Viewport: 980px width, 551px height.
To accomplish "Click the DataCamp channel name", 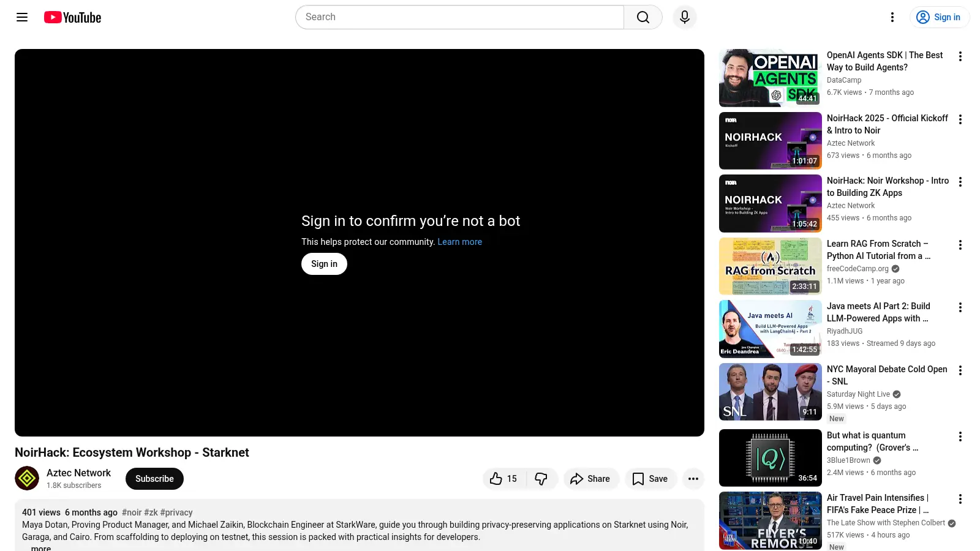I will [844, 80].
